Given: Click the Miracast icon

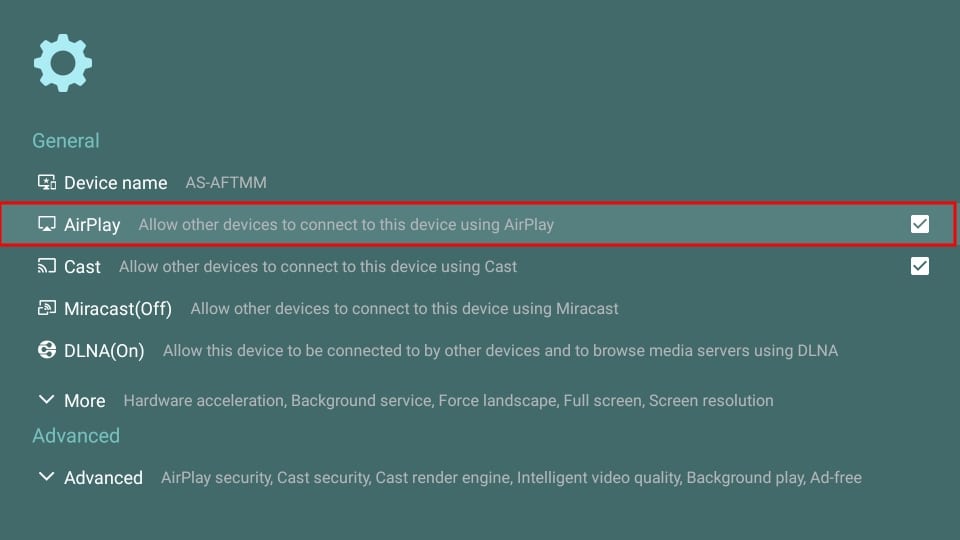Looking at the screenshot, I should (46, 308).
